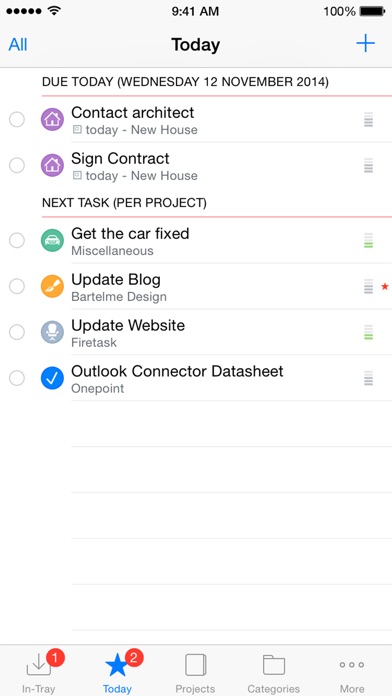Adjust priority bars for Update Website

[x=368, y=332]
